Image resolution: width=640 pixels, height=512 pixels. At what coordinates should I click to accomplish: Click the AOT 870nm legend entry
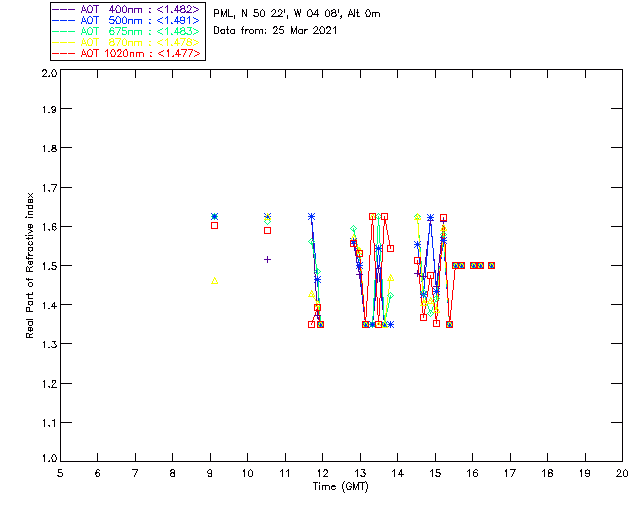tap(127, 42)
